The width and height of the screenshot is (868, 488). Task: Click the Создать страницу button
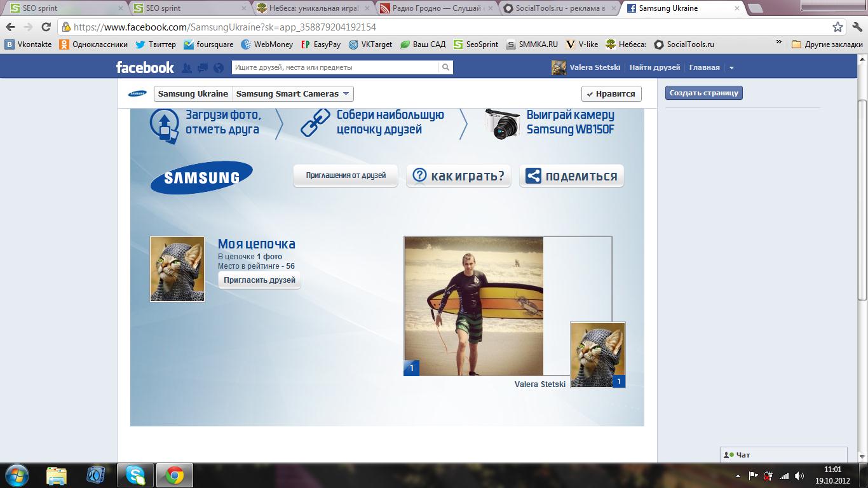pos(704,93)
